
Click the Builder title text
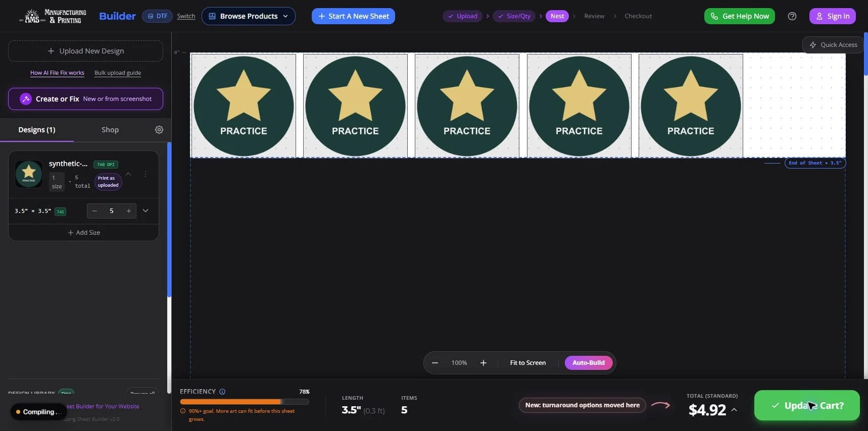pyautogui.click(x=117, y=16)
